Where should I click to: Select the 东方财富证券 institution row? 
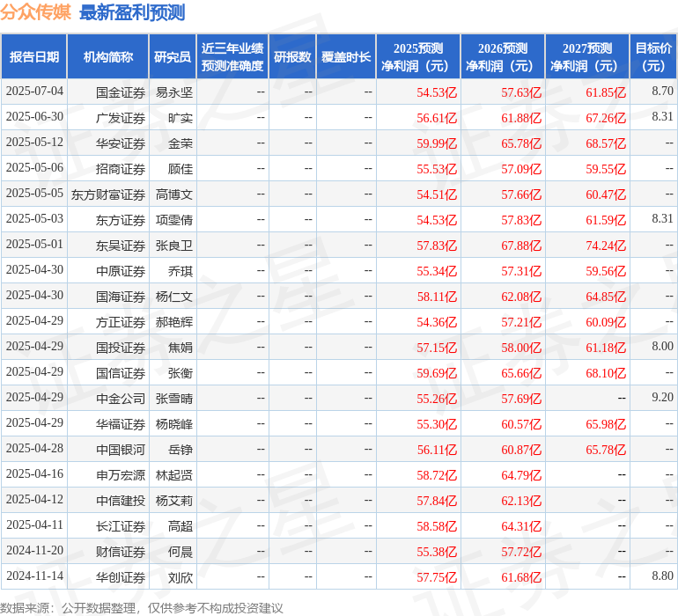(x=108, y=194)
